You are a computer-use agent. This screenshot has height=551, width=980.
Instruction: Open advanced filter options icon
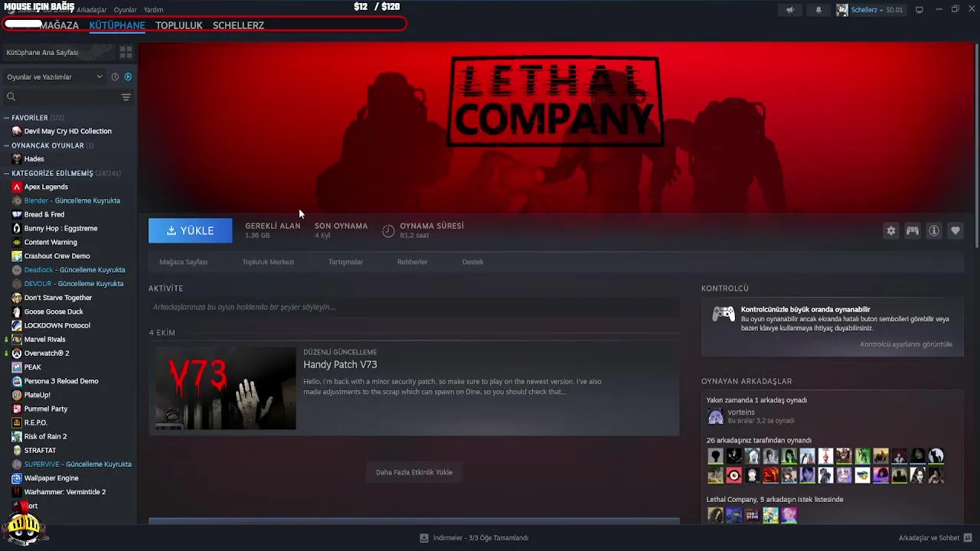[126, 96]
